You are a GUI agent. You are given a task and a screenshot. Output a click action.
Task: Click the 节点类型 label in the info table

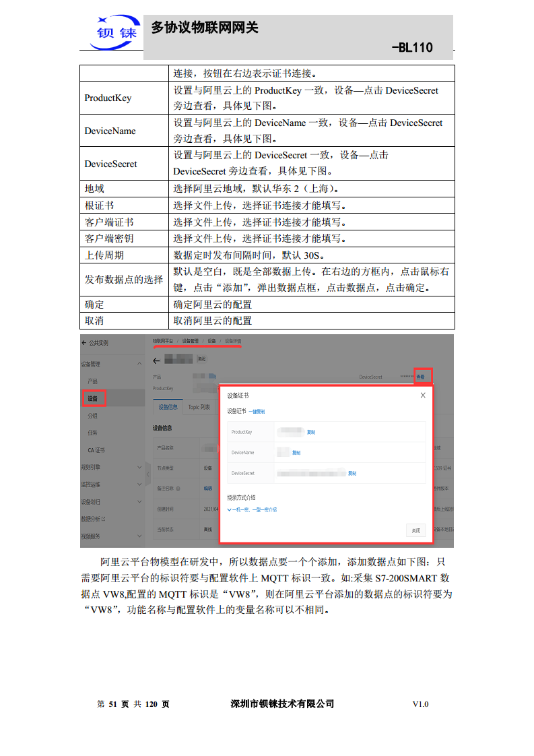pos(165,468)
